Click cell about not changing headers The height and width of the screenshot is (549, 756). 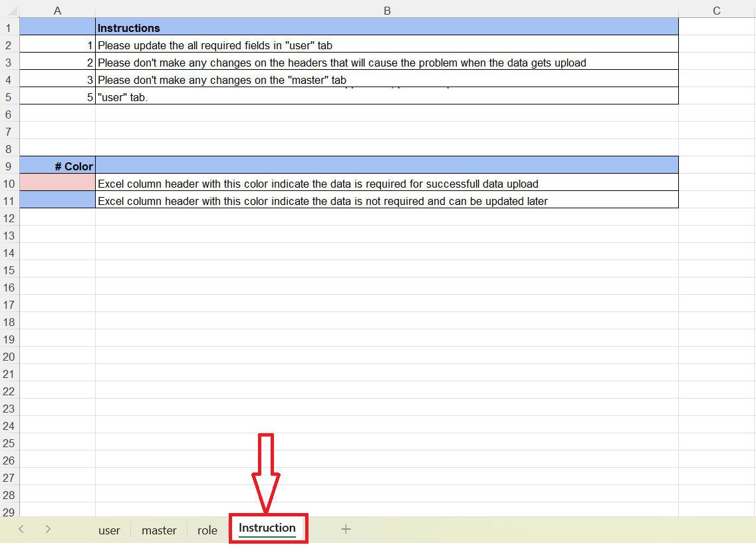387,63
